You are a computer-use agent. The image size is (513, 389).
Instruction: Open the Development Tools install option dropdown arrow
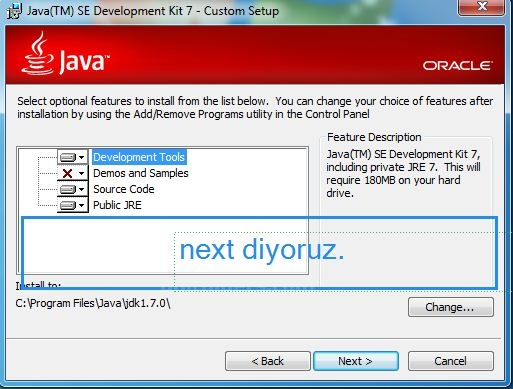tap(82, 157)
